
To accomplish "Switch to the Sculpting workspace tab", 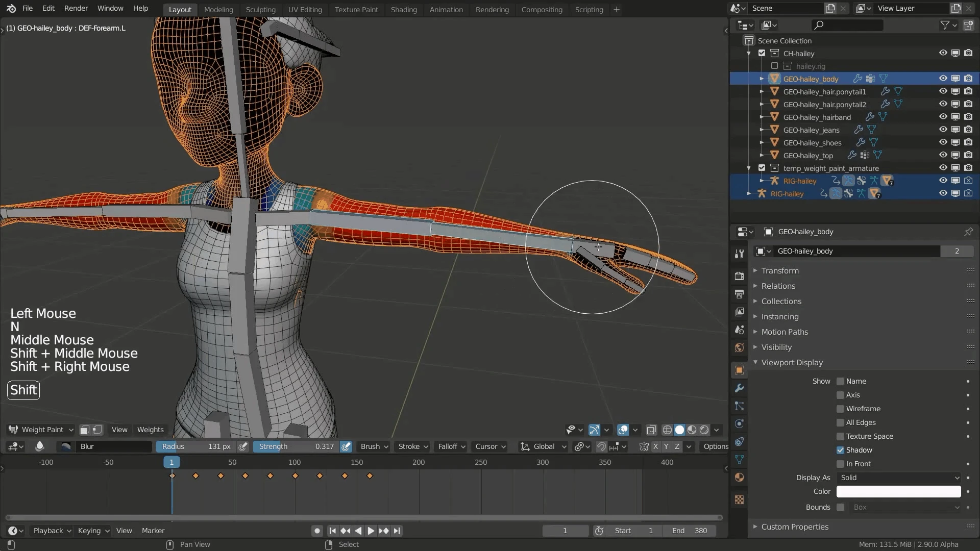I will pyautogui.click(x=260, y=9).
